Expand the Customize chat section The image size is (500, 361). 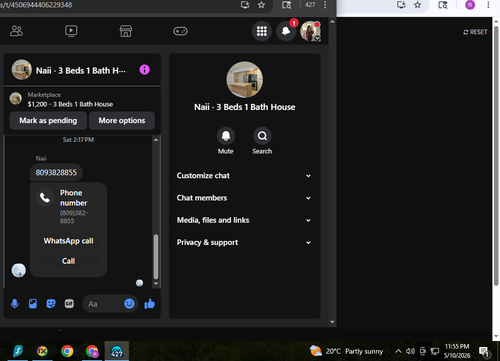point(244,176)
